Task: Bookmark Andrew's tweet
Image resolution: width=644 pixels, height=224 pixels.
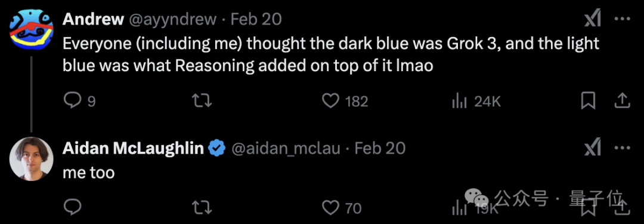Action: click(x=588, y=101)
